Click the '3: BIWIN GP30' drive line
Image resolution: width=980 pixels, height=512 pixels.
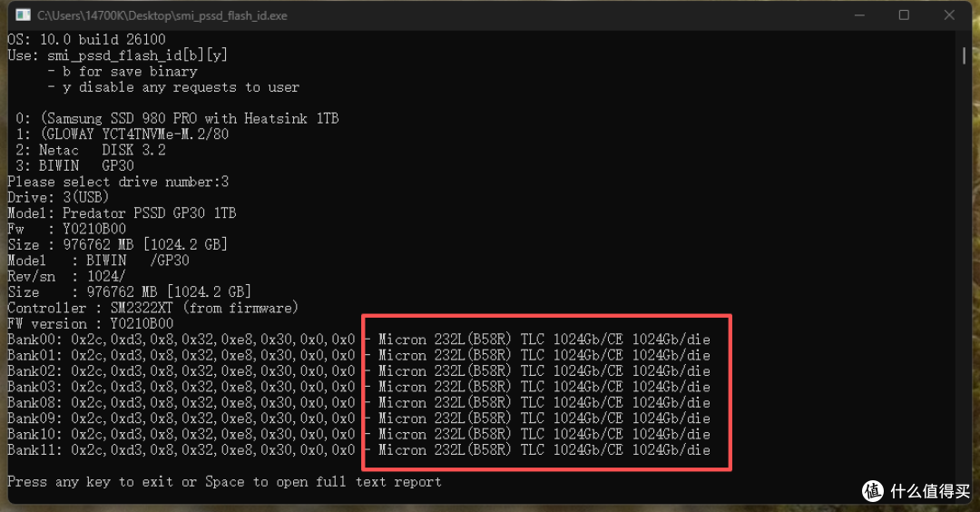coord(74,165)
